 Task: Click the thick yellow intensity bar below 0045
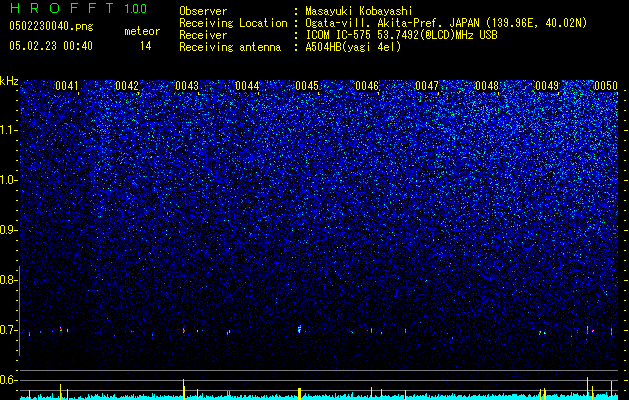point(299,392)
